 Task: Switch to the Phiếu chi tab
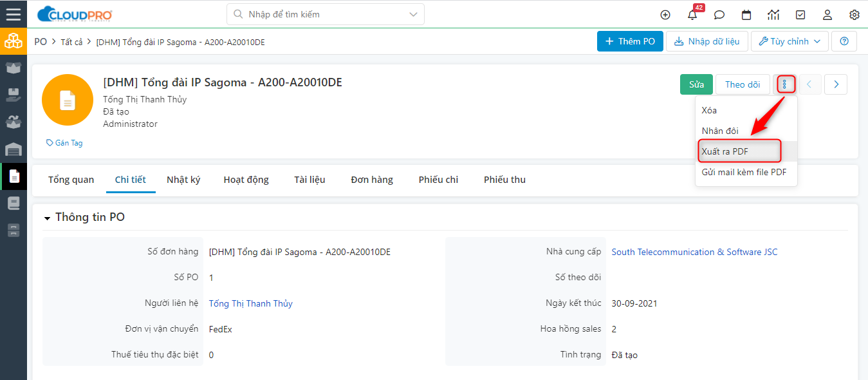click(438, 180)
